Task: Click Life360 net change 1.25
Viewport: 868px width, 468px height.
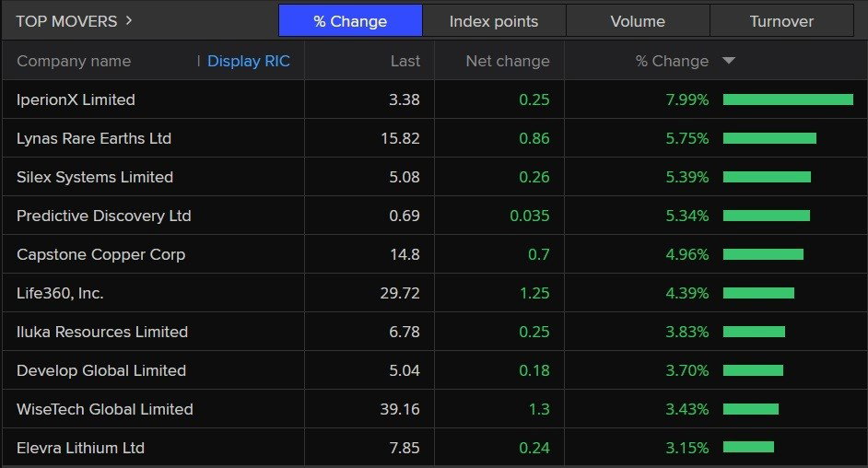Action: (534, 293)
